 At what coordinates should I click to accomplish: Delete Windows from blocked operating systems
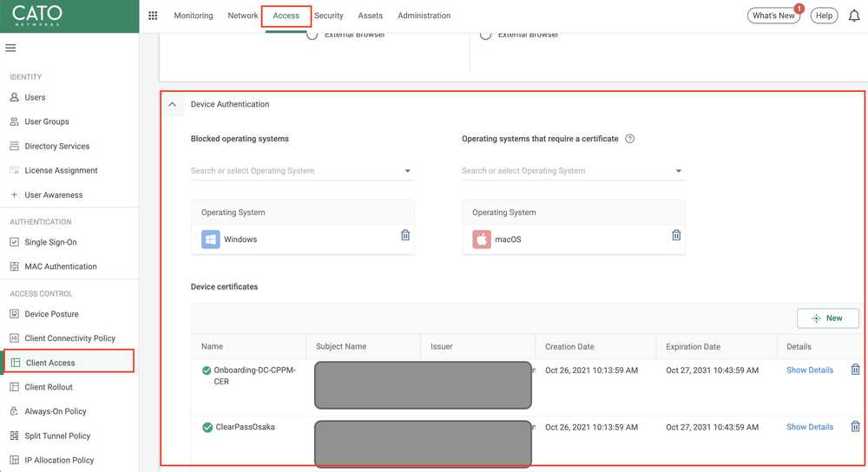click(x=405, y=235)
